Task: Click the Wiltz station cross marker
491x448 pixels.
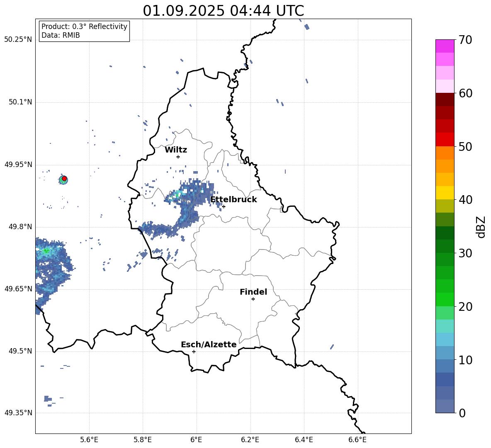Action: click(178, 157)
